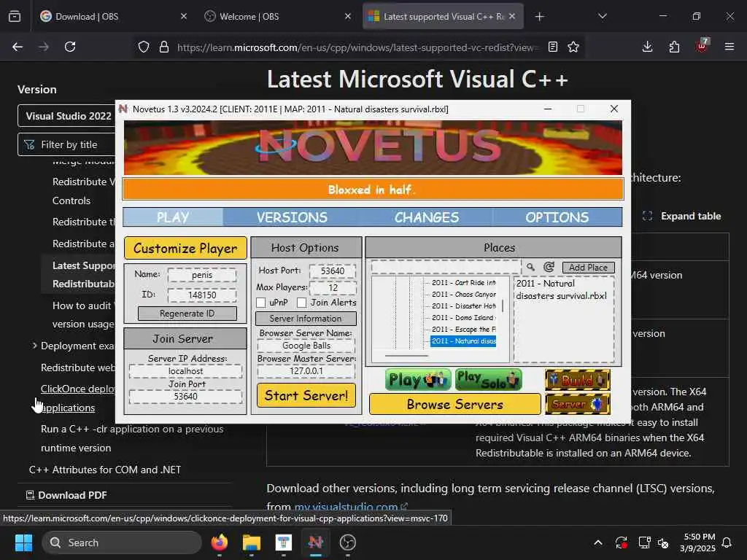
Task: Click Server Information button
Action: [x=306, y=318]
